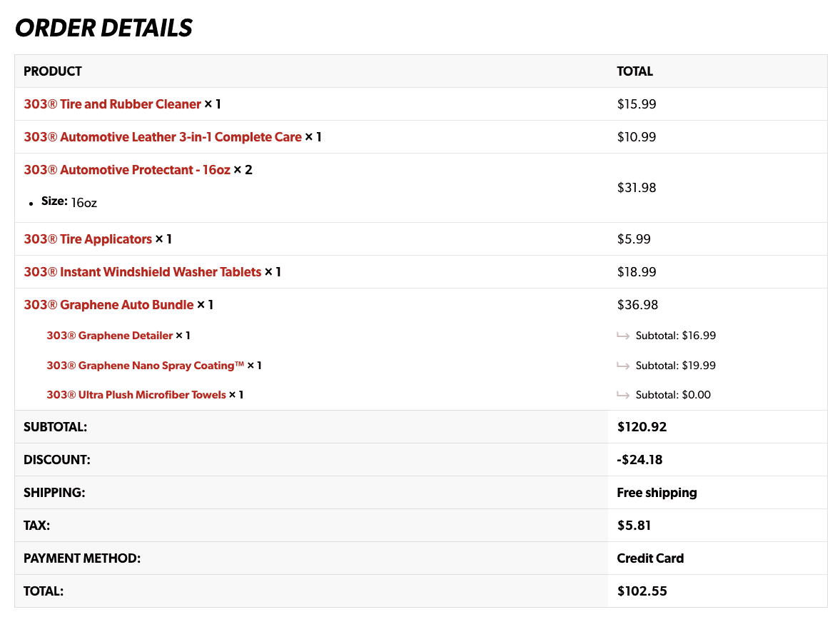Viewport: 840px width, 617px height.
Task: Open the 303 Tire and Rubber Cleaner link
Action: tap(112, 104)
